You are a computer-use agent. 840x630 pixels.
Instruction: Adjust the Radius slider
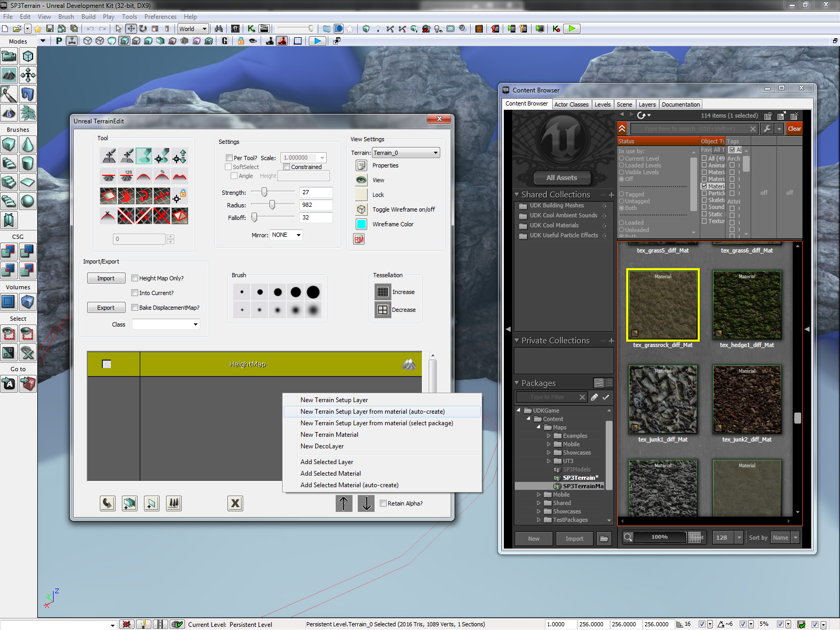tap(272, 205)
